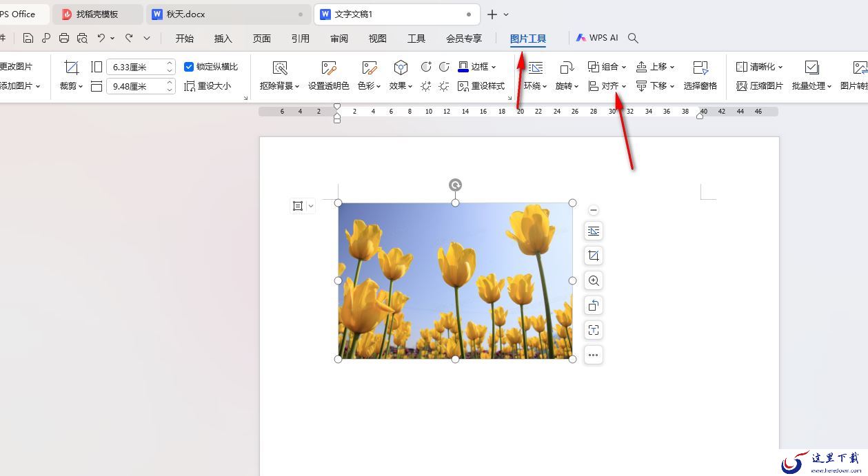Switch to the Insert ribbon tab
Screen dimensions: 868x476
(x=223, y=39)
